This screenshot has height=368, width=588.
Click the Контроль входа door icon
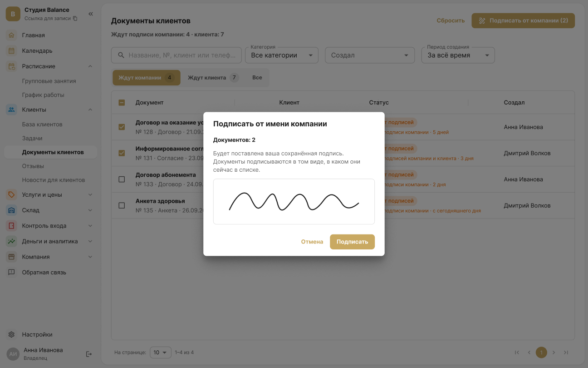[x=12, y=226]
